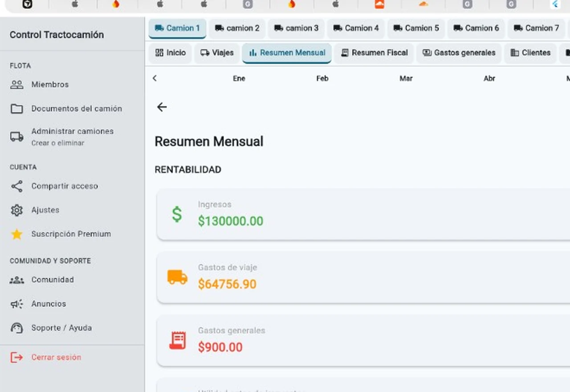The width and height of the screenshot is (570, 392).
Task: Click the Administrar camiones truck icon
Action: 16,137
